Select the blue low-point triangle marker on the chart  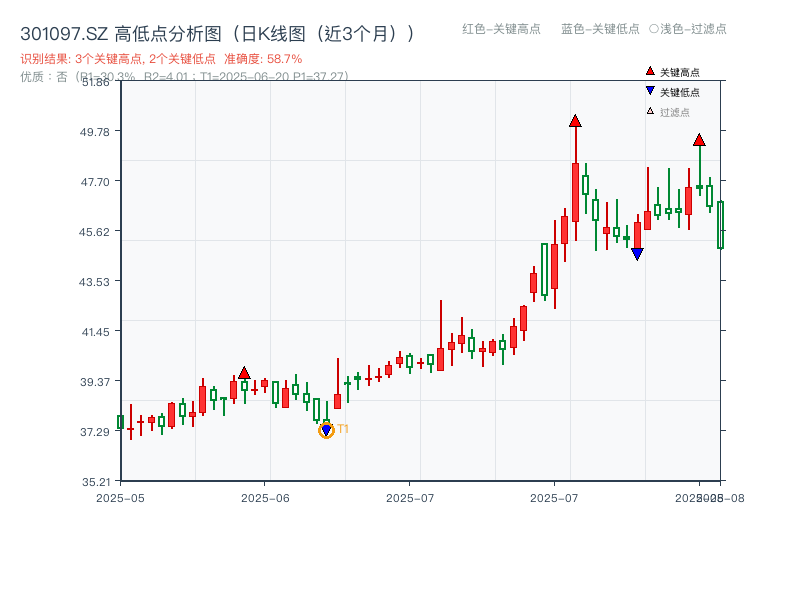638,254
